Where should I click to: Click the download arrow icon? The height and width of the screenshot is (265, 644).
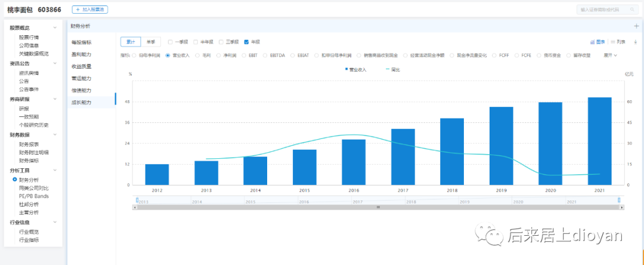[x=635, y=42]
